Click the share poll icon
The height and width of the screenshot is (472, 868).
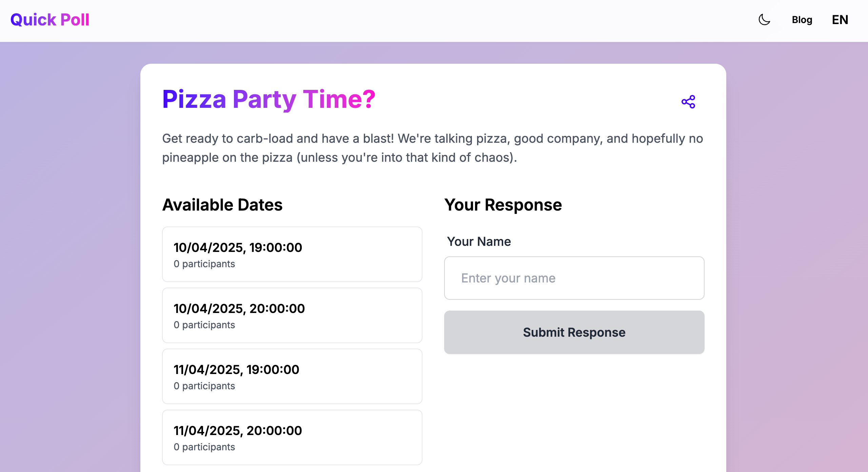(688, 102)
